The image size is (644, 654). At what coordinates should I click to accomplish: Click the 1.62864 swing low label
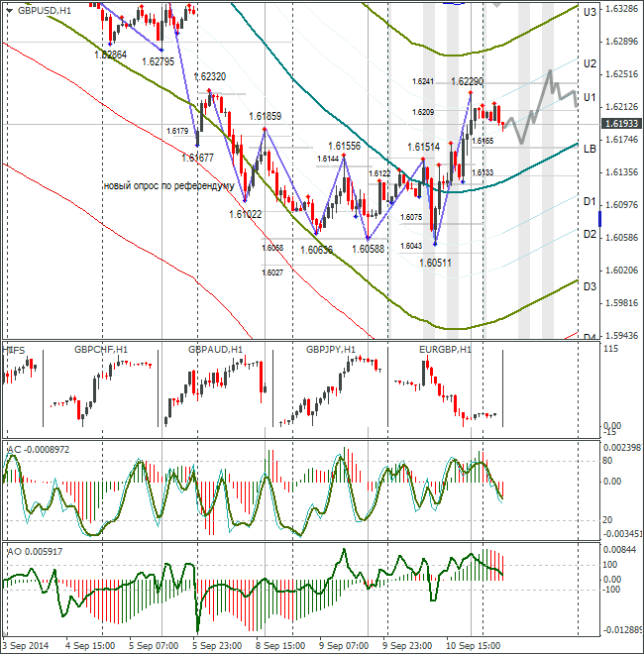[111, 54]
